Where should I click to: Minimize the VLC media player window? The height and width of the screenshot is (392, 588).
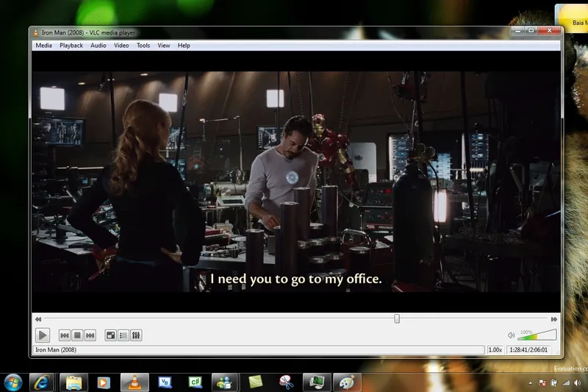point(518,30)
